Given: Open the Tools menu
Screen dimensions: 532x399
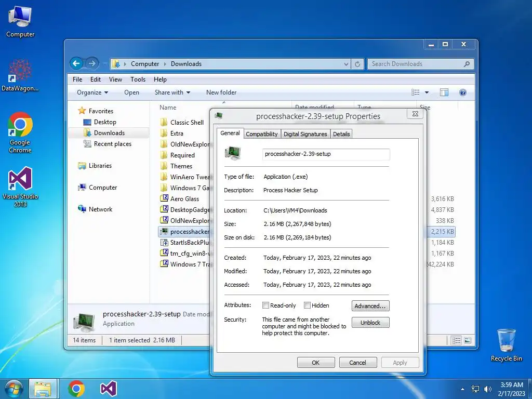Looking at the screenshot, I should click(138, 79).
